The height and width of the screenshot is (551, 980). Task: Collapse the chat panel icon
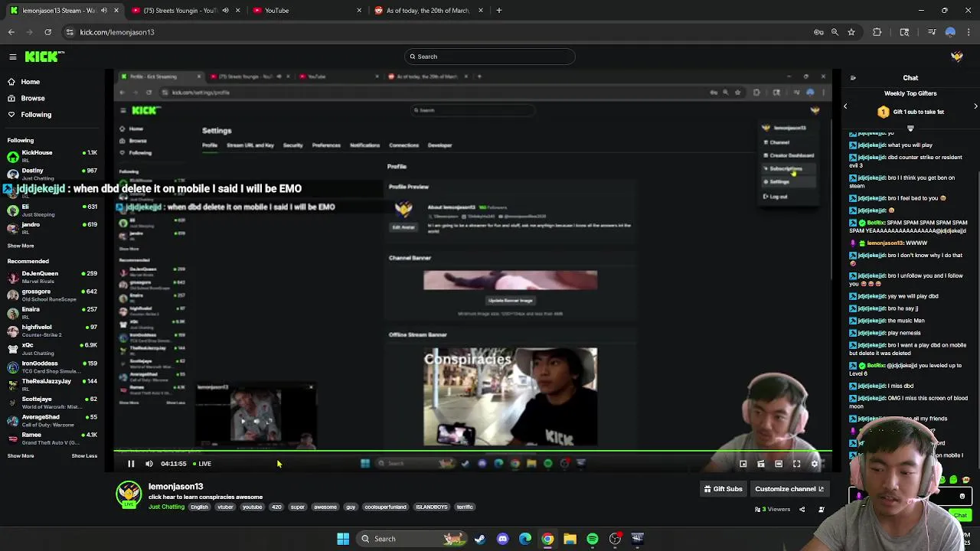point(853,77)
